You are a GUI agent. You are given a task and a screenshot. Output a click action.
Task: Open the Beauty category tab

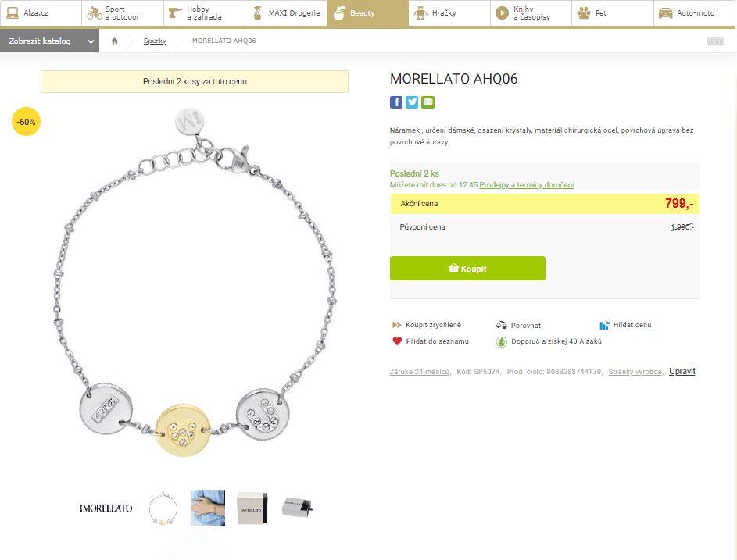(367, 13)
